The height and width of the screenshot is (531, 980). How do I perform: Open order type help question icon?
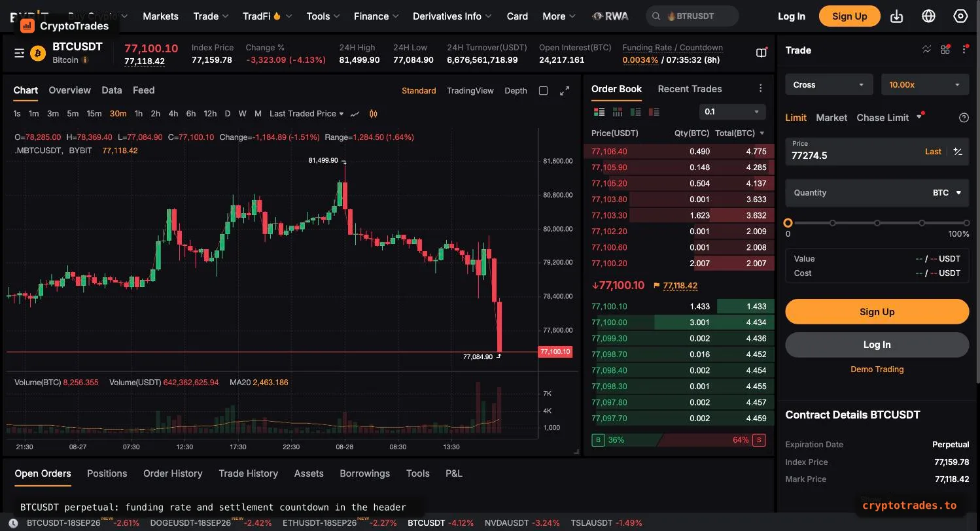964,118
